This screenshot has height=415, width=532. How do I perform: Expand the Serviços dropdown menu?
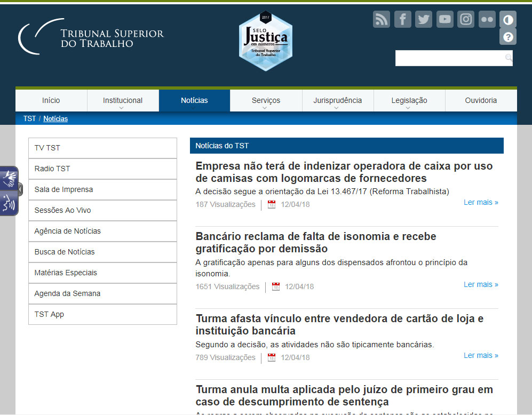tap(266, 101)
